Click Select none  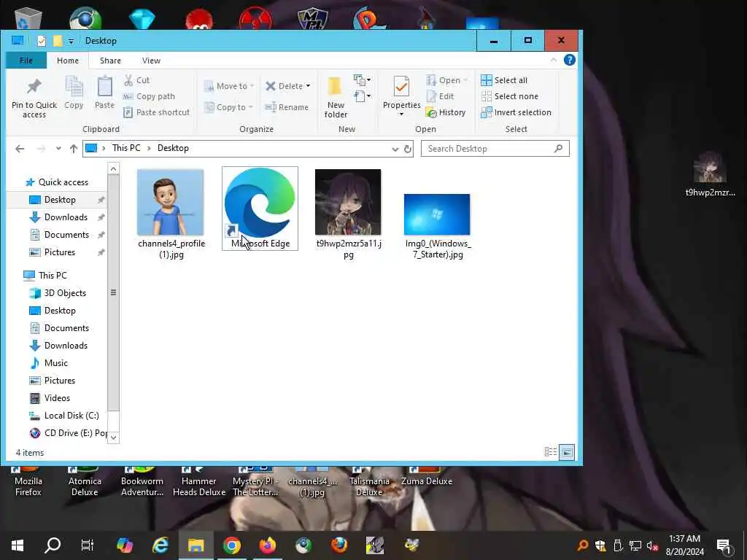(x=509, y=96)
